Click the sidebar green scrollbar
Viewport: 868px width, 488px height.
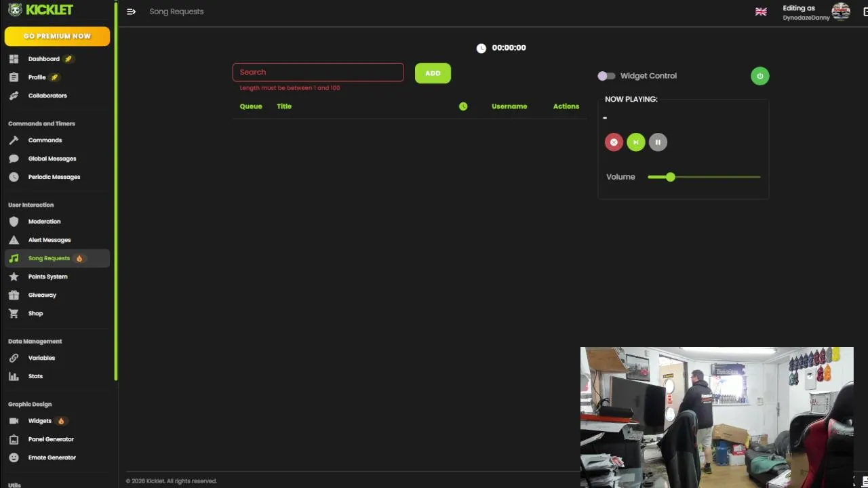pos(116,192)
